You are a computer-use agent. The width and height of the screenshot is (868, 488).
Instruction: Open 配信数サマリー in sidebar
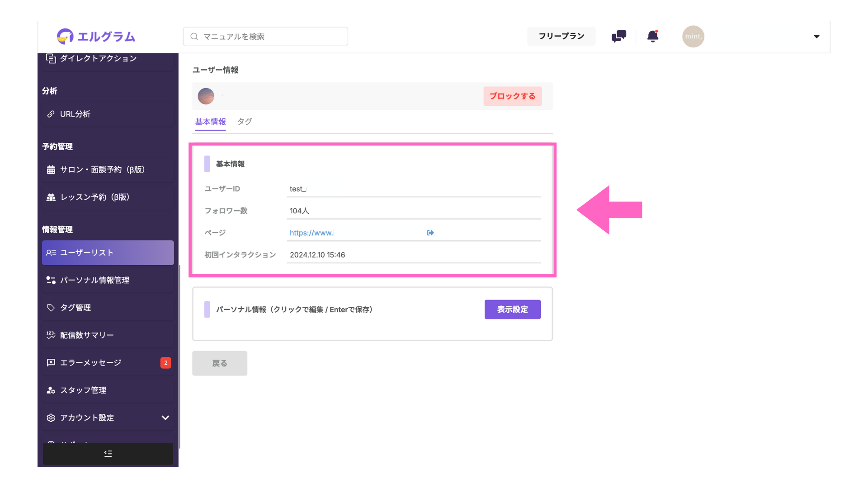point(108,335)
